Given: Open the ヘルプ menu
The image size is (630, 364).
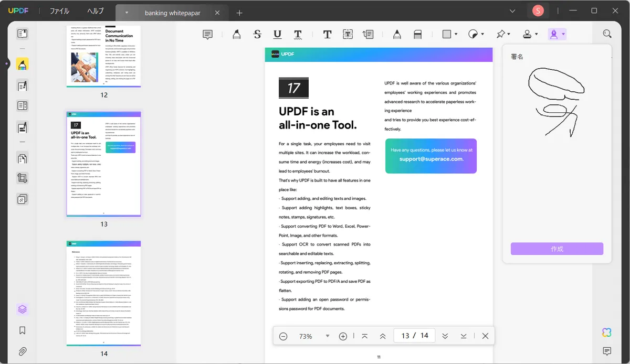Looking at the screenshot, I should tap(96, 11).
